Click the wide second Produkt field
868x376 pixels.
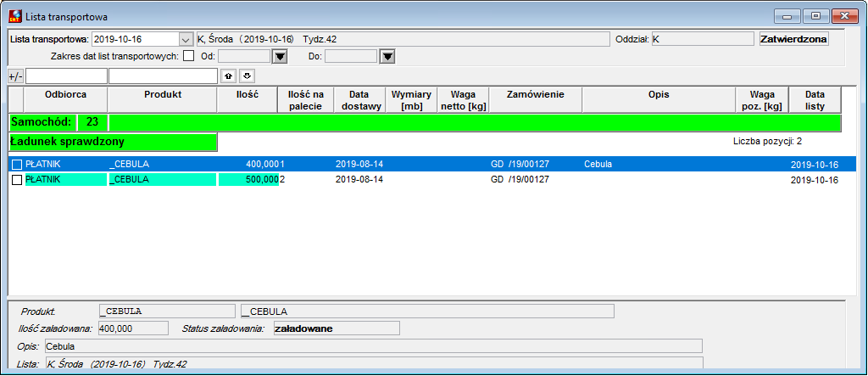click(427, 311)
